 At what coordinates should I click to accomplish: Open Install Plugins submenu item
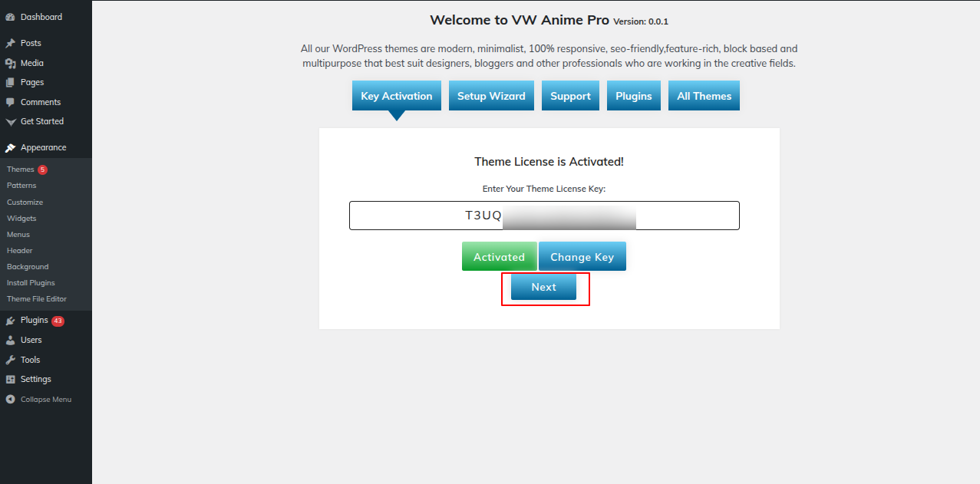point(31,283)
